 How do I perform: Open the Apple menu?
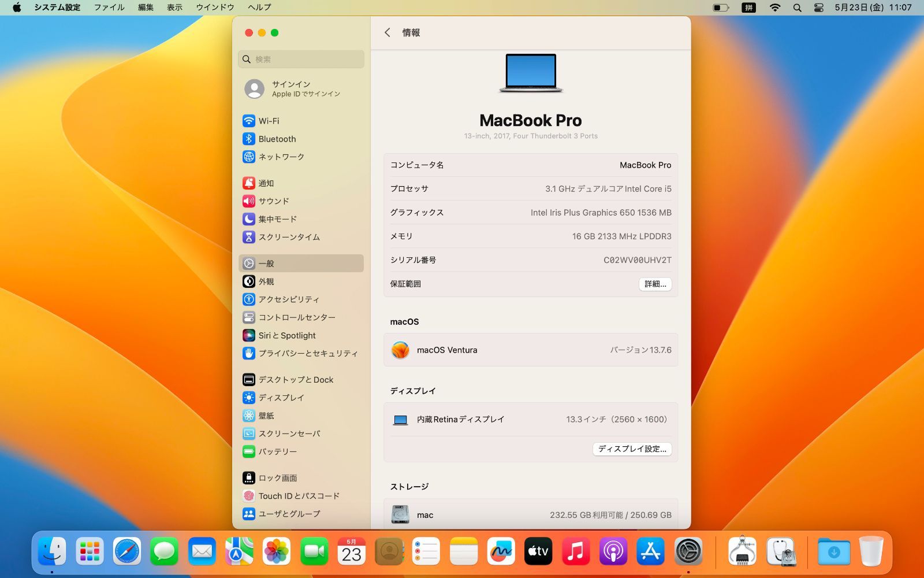(x=17, y=8)
